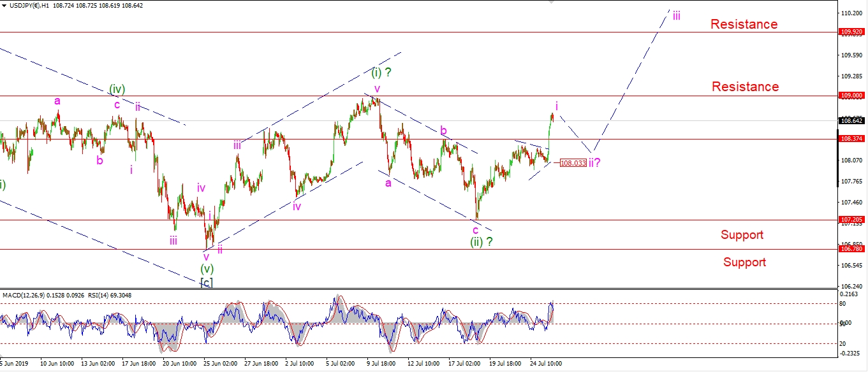This screenshot has width=868, height=372.
Task: Click the black 108.642 current price label
Action: 852,120
